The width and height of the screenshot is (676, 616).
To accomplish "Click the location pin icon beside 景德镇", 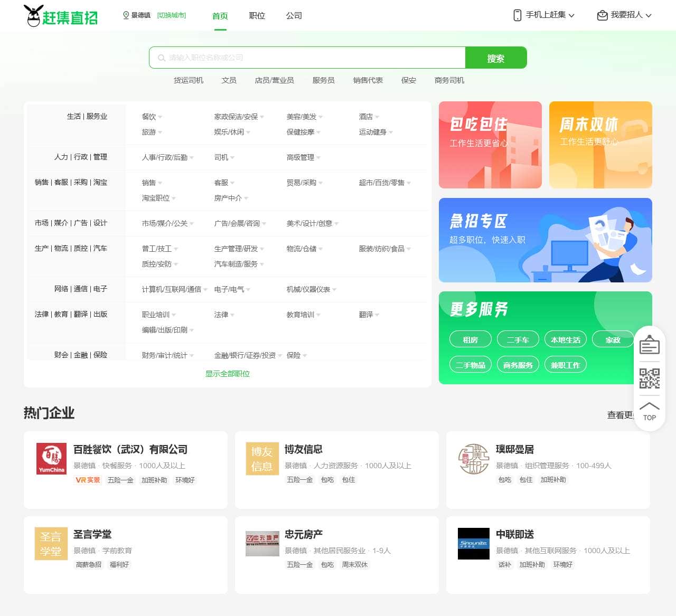I will click(x=126, y=15).
